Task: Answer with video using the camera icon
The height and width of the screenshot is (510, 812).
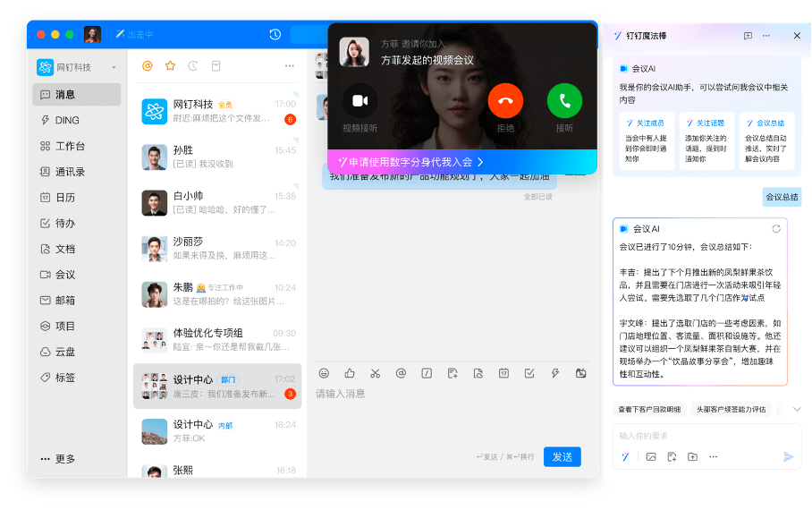Action: (x=359, y=100)
